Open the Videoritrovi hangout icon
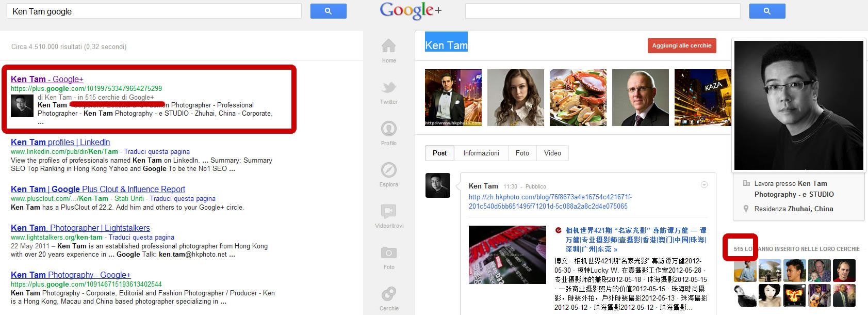Image resolution: width=868 pixels, height=315 pixels. [x=388, y=211]
